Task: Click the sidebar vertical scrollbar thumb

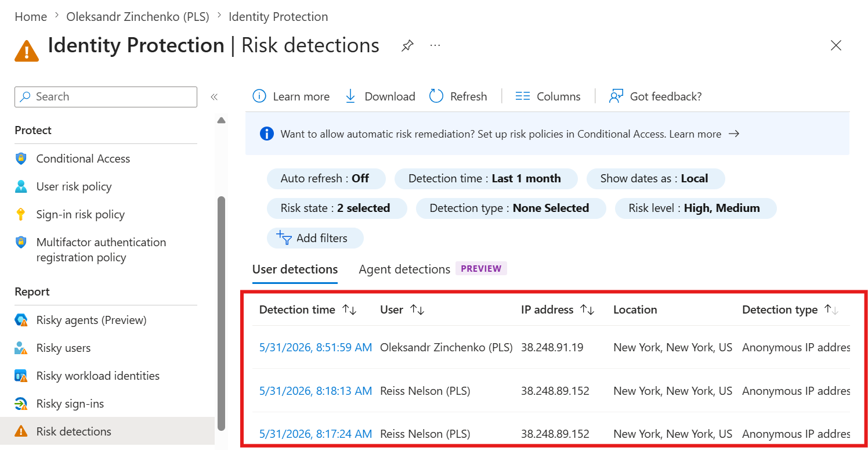Action: coord(221,313)
